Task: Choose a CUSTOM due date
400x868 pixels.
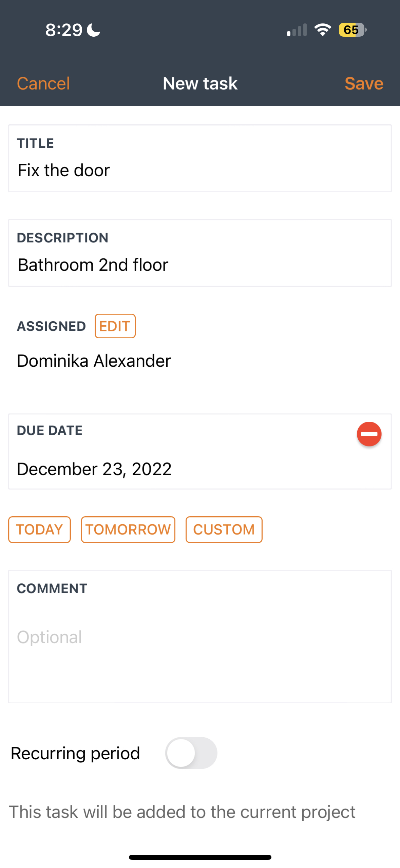Action: (x=224, y=529)
